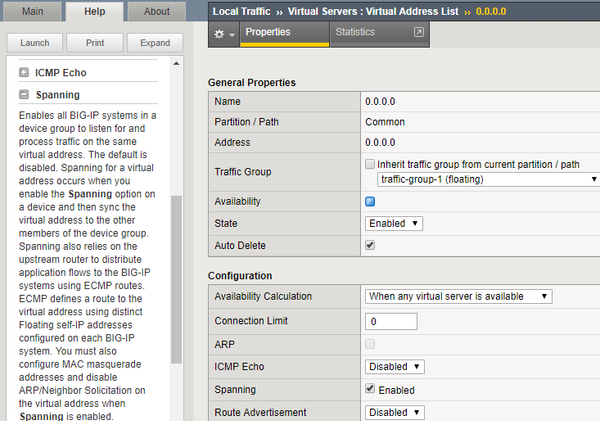Switch to the Main tab
This screenshot has height=421, width=600.
32,11
